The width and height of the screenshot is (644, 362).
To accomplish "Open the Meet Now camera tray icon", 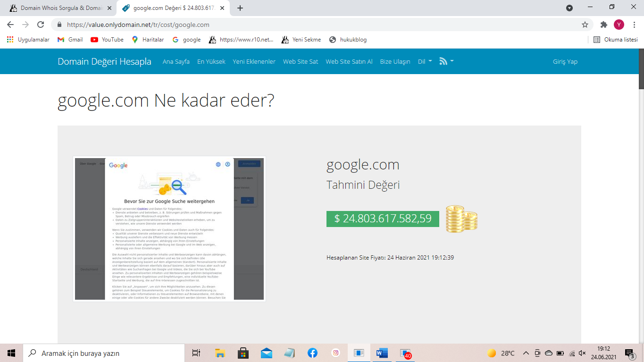I will click(537, 353).
